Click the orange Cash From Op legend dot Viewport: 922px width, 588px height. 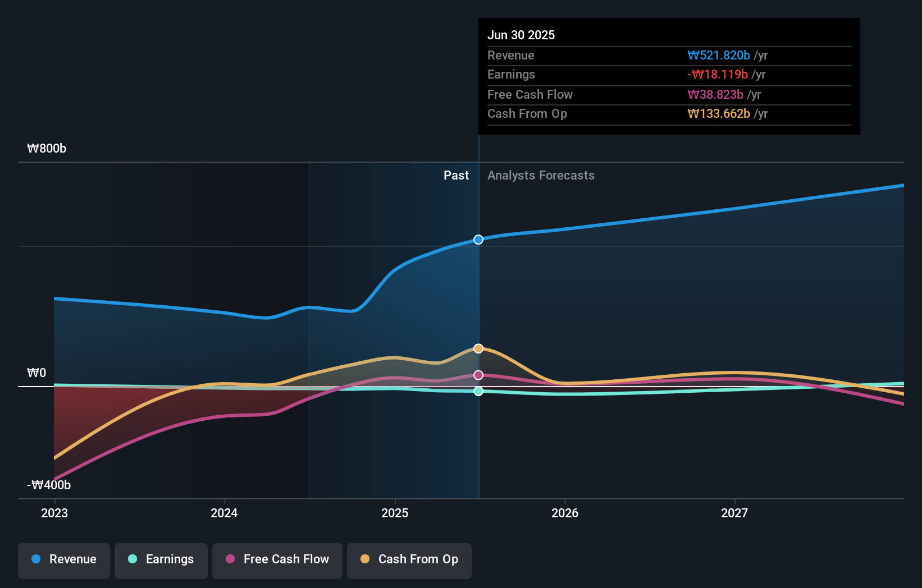pyautogui.click(x=365, y=559)
